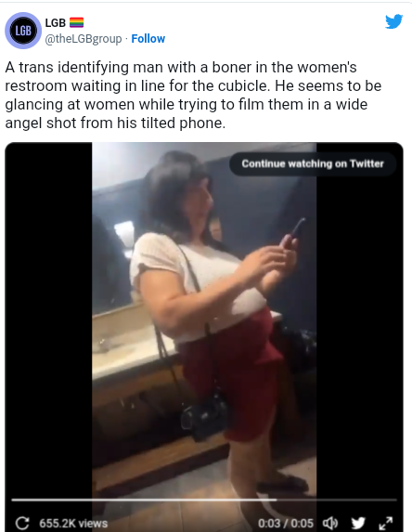Click the 0:03 / 0:05 time display
The image size is (412, 532).
coord(286,523)
